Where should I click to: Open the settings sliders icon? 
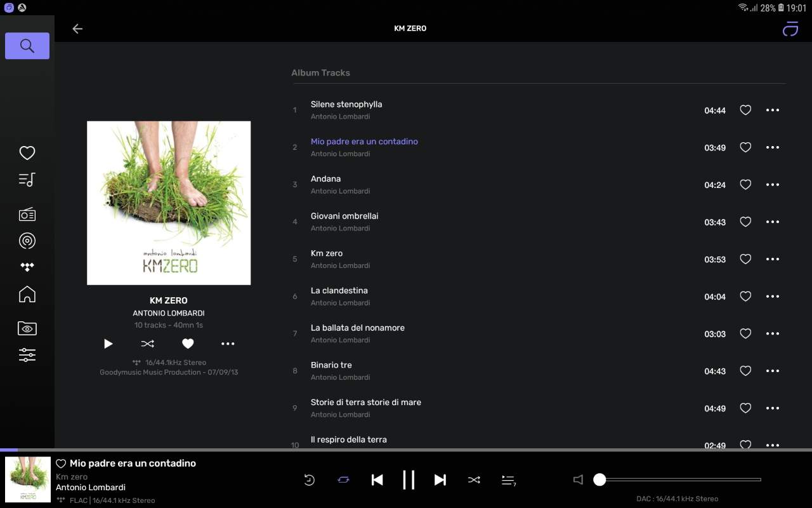tap(27, 355)
